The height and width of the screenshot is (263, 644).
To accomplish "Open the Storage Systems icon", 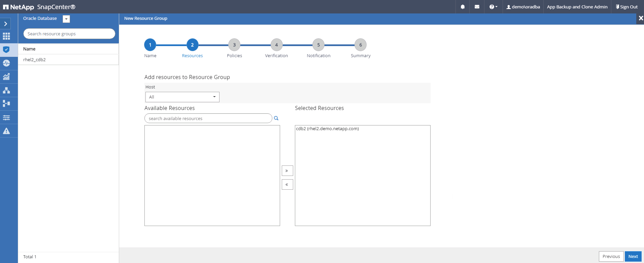I will (6, 104).
